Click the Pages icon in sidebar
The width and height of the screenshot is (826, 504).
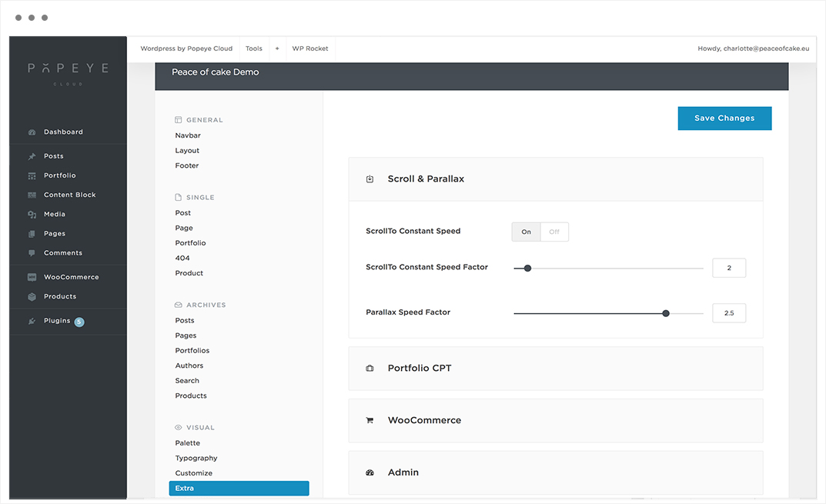click(x=32, y=234)
